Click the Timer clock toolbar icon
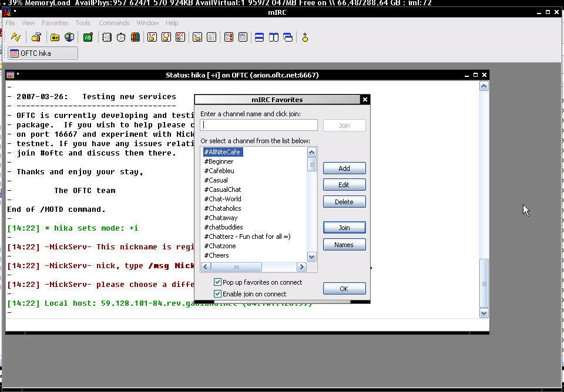 (121, 37)
